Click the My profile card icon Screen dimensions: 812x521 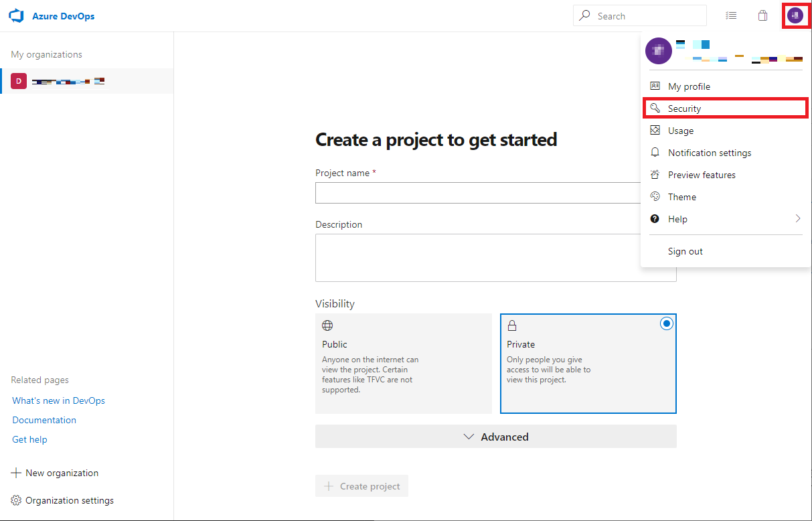655,86
